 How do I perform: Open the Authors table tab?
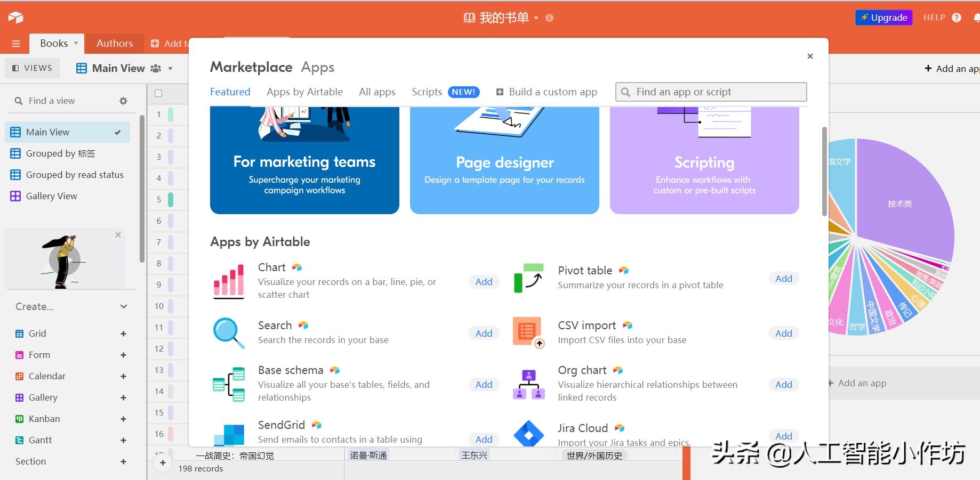115,43
